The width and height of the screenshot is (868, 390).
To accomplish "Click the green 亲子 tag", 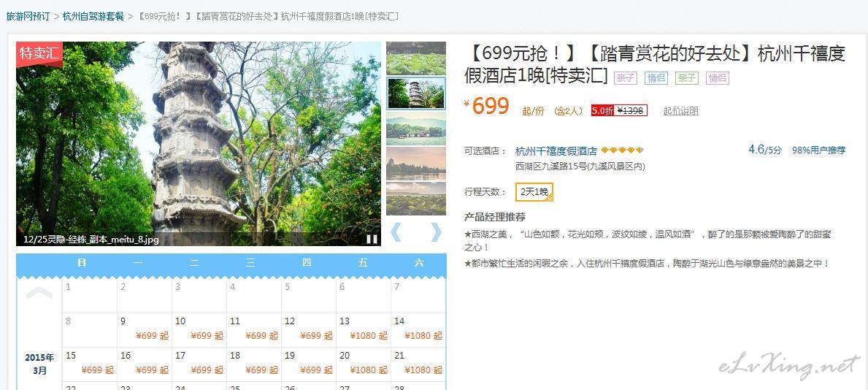I will (687, 77).
